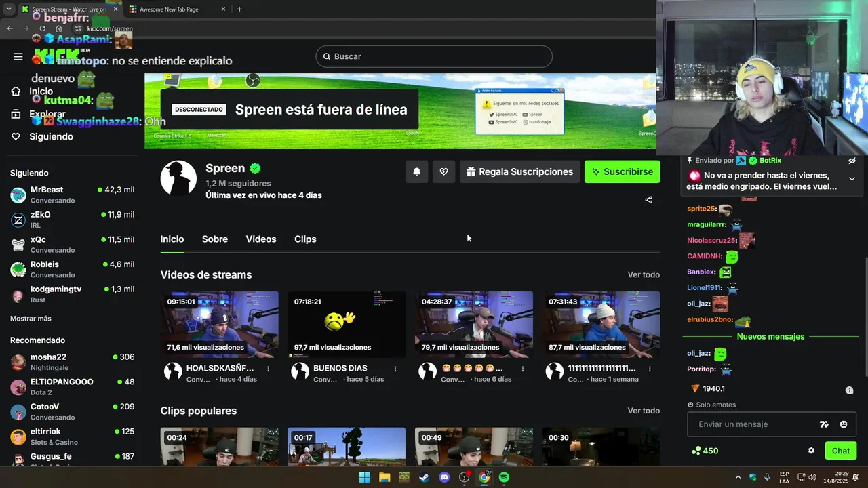Switch to the Clips tab
868x488 pixels.
pyautogui.click(x=305, y=239)
